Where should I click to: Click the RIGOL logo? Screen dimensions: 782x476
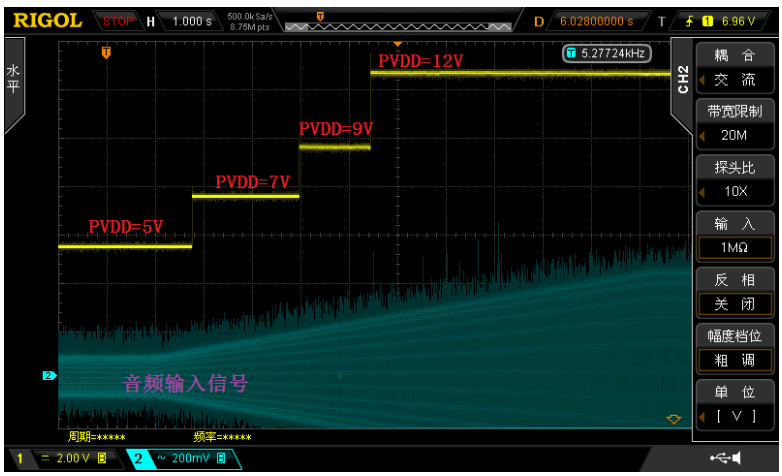click(x=47, y=20)
